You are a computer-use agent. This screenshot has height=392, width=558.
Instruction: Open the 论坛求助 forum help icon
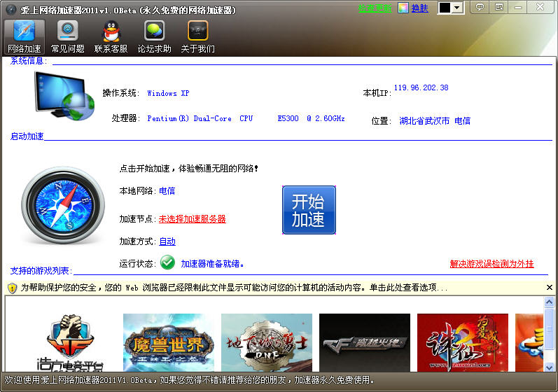[155, 36]
